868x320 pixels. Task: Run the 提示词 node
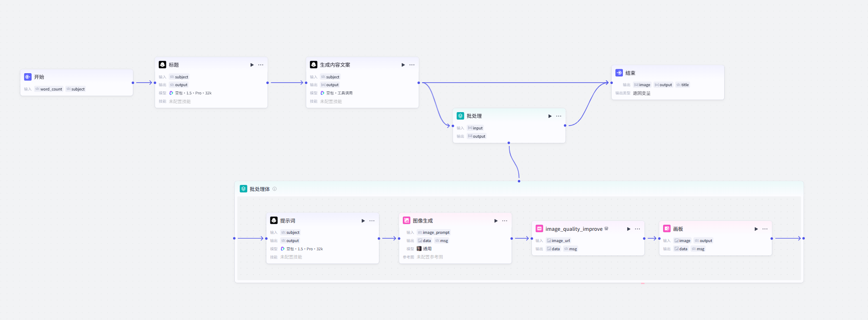363,221
